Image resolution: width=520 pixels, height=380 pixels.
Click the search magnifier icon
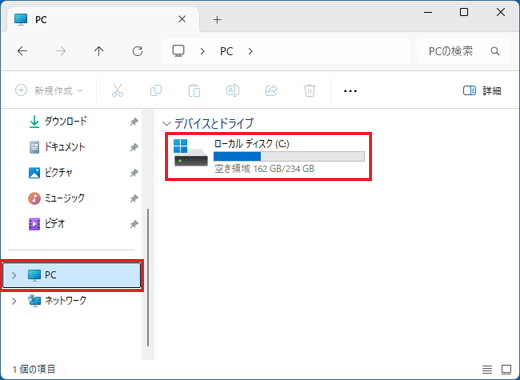tap(495, 51)
